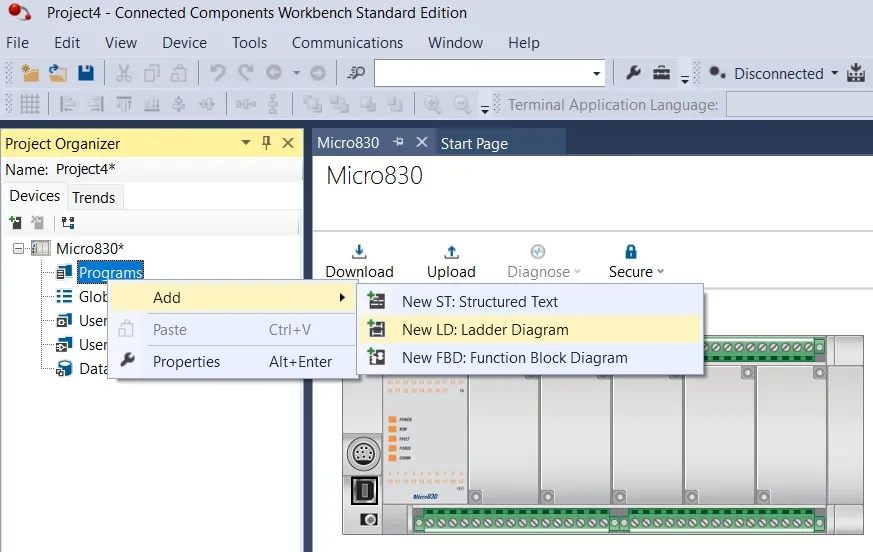Image resolution: width=873 pixels, height=552 pixels.
Task: Click the Redo arrow icon
Action: pyautogui.click(x=245, y=73)
